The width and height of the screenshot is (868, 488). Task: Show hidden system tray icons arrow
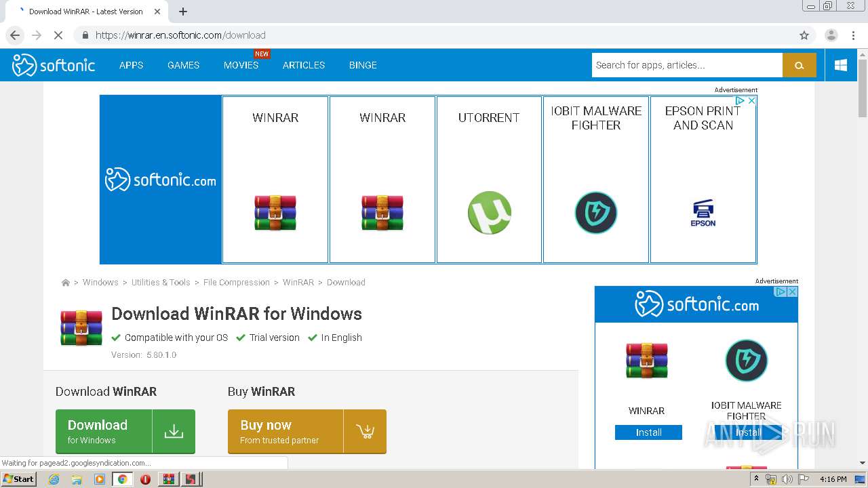[x=757, y=479]
